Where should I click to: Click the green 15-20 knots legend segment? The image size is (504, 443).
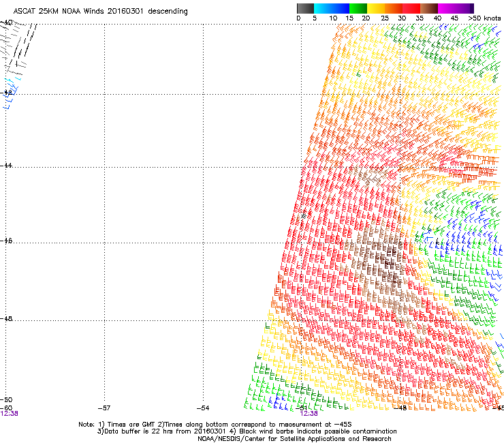pos(358,8)
